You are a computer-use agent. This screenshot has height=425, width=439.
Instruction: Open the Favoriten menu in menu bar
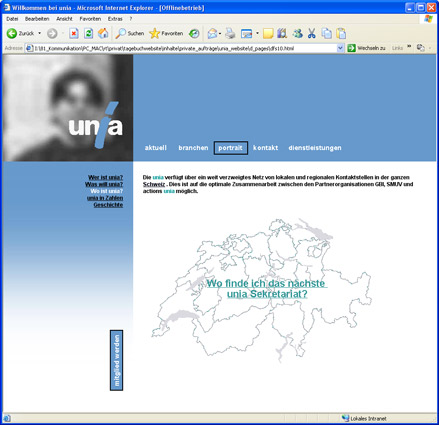pos(90,19)
